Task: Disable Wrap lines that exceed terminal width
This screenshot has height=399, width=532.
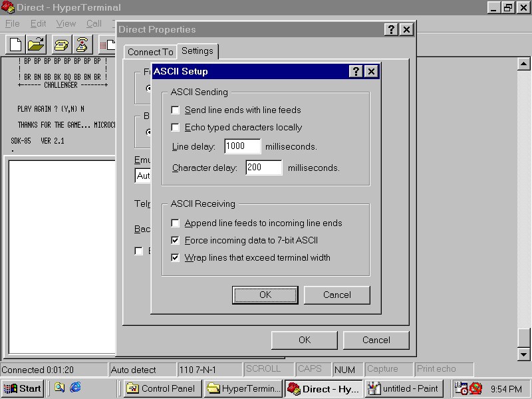Action: tap(176, 258)
